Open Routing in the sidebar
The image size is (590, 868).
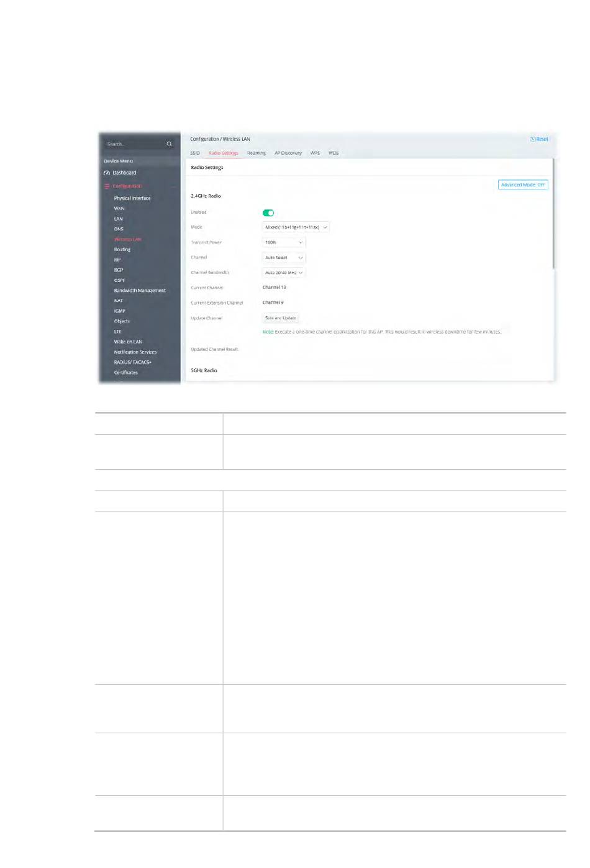pos(122,250)
